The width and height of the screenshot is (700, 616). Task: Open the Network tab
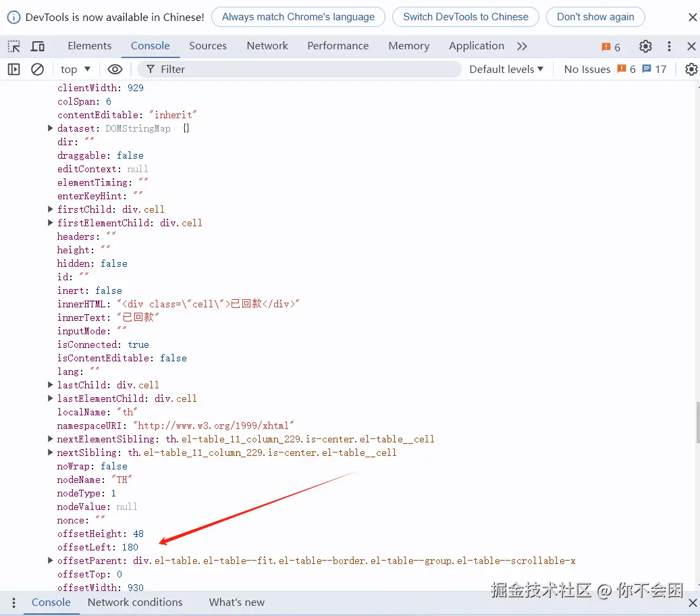(x=267, y=46)
